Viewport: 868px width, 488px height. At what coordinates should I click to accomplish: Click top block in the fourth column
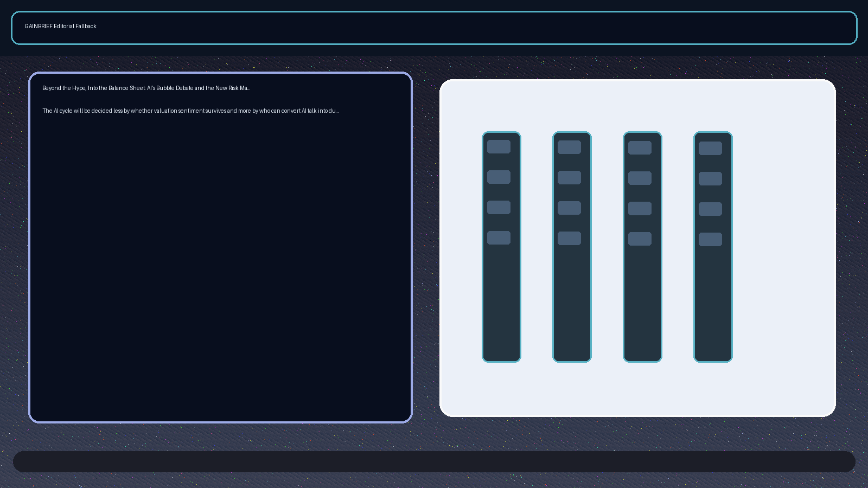tap(710, 149)
